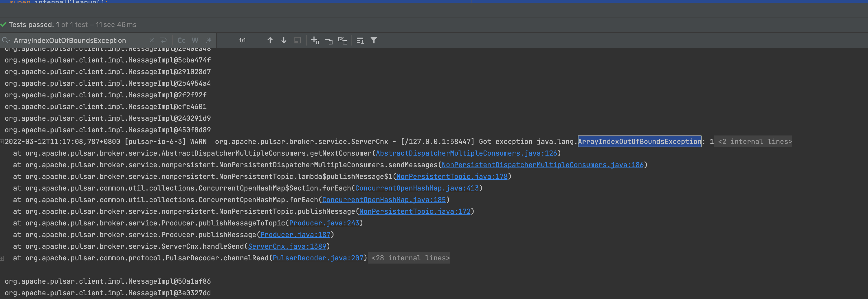868x299 pixels.
Task: Open the Producer.java:243 link
Action: (324, 223)
